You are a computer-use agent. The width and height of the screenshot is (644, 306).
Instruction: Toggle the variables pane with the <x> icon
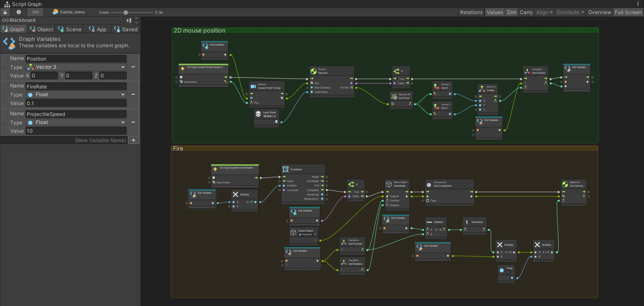[x=36, y=12]
